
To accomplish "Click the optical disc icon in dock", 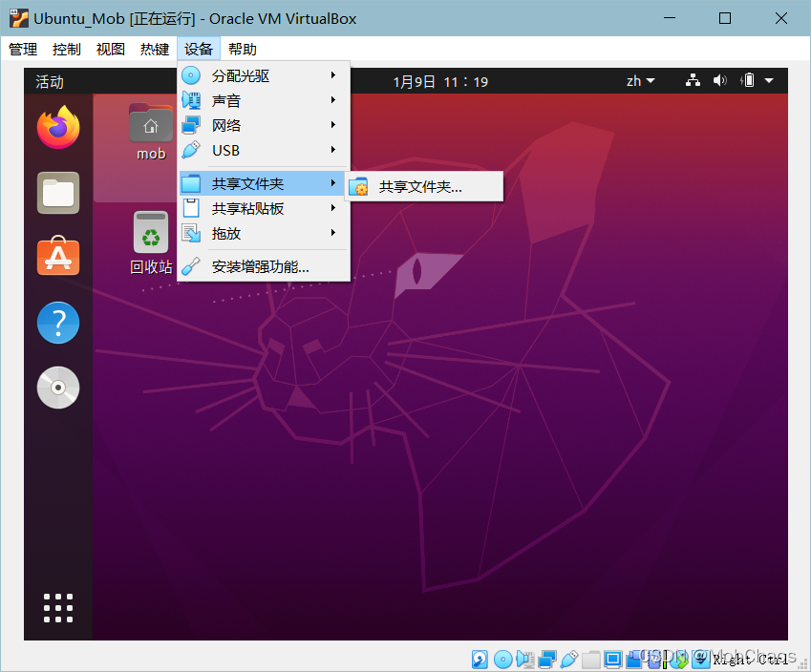I will tap(58, 388).
